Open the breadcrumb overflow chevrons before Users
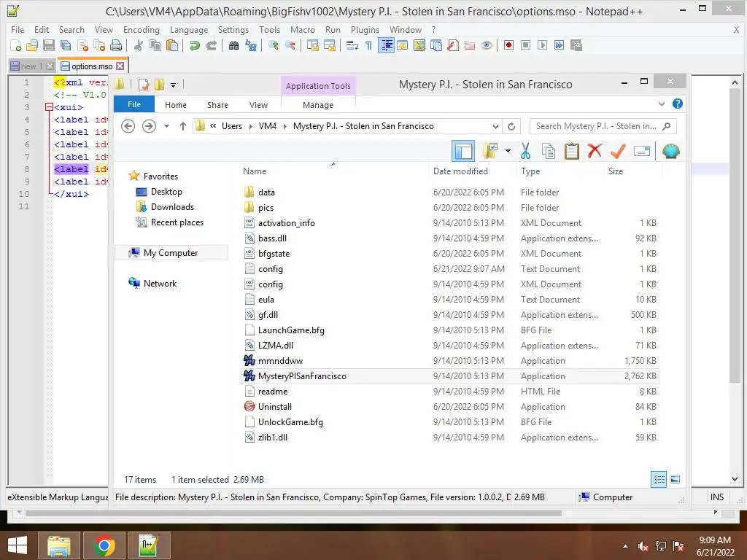The height and width of the screenshot is (560, 747). (x=213, y=126)
